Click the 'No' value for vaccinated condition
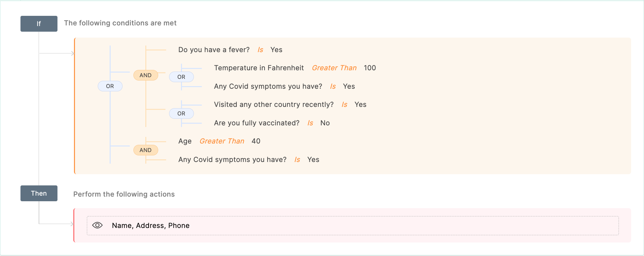Screen dimensions: 644x256 325,123
